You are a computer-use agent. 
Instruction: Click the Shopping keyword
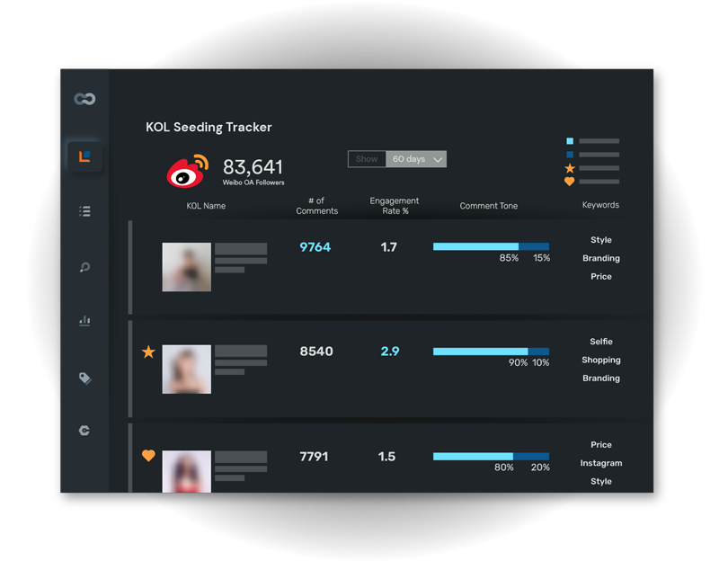click(601, 360)
